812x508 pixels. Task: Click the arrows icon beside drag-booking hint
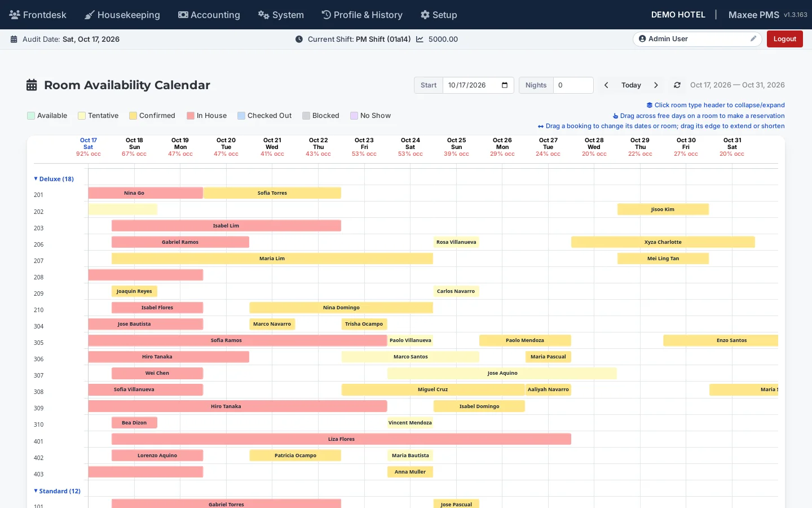[541, 126]
